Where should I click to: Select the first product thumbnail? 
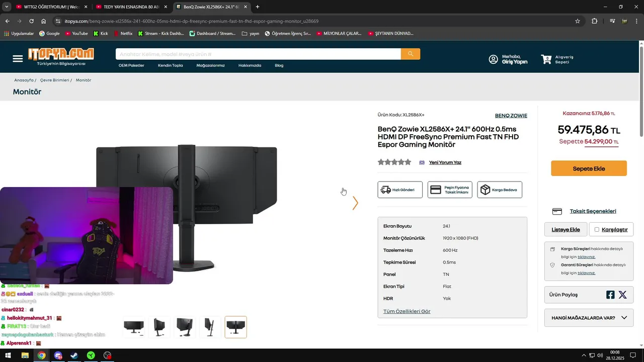click(133, 327)
